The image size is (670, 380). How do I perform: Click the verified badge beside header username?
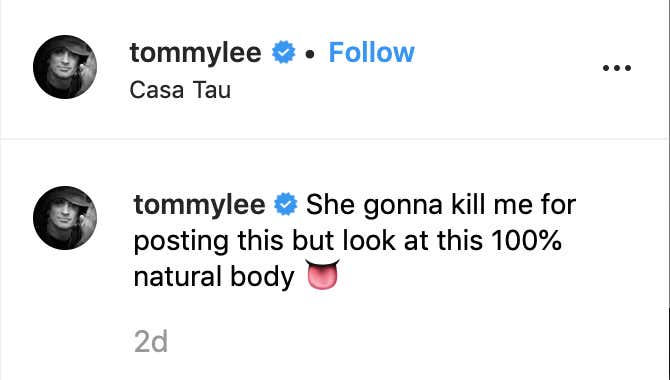pos(284,52)
